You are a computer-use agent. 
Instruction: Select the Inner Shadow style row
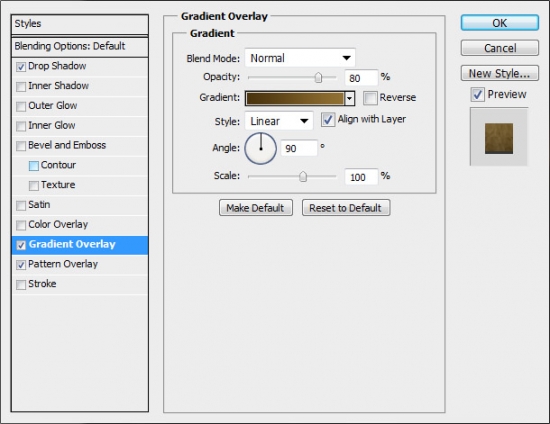click(x=80, y=86)
